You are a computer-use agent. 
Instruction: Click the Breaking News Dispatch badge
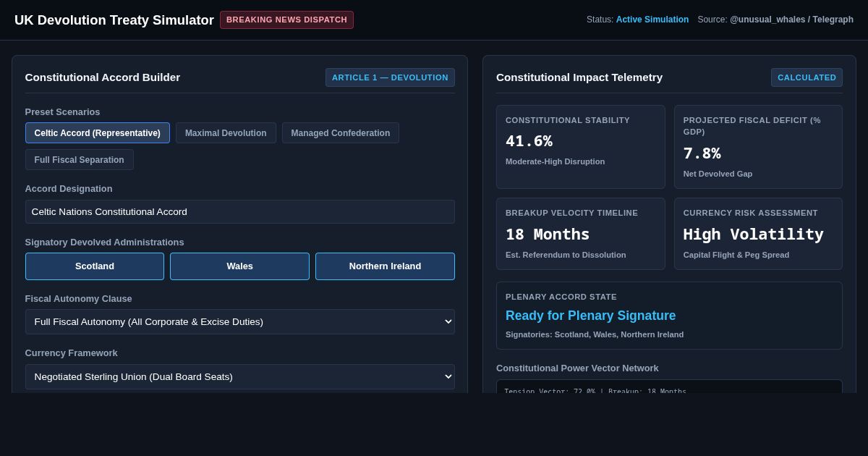(x=286, y=20)
